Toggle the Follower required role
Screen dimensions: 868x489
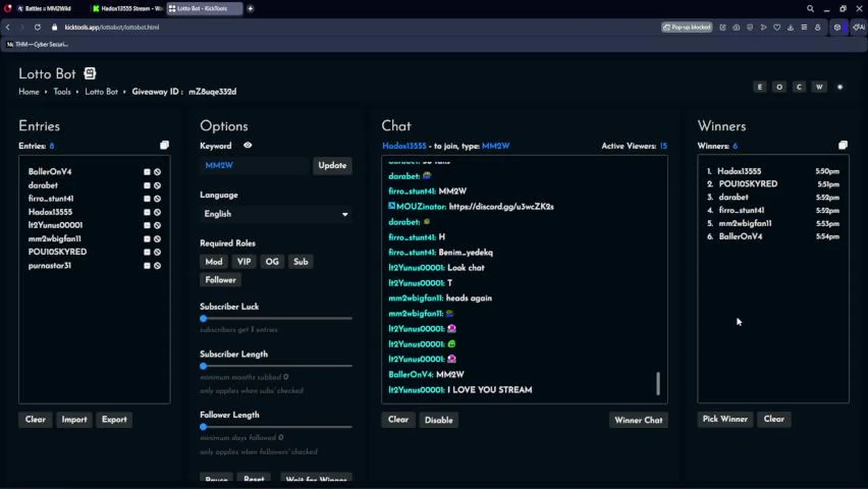221,280
